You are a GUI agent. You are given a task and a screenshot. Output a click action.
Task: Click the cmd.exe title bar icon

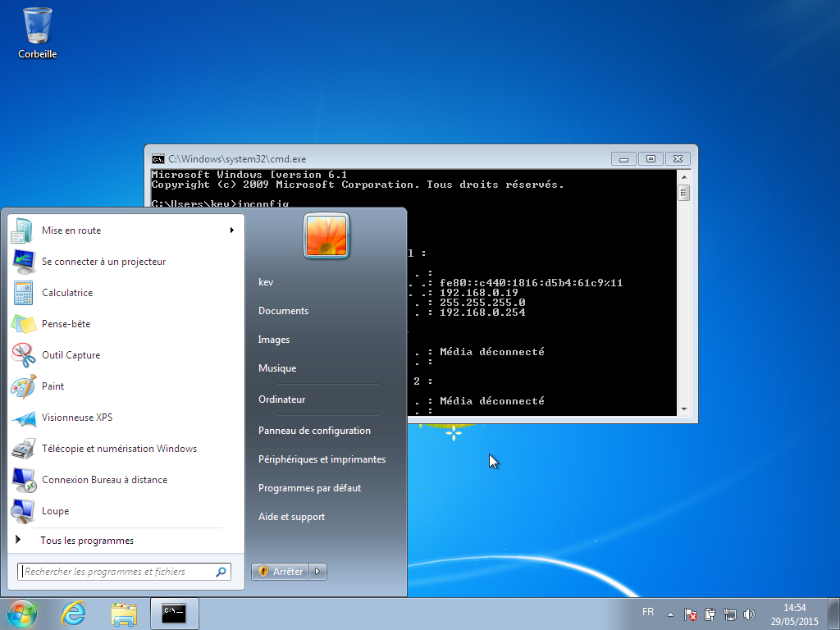click(x=158, y=159)
